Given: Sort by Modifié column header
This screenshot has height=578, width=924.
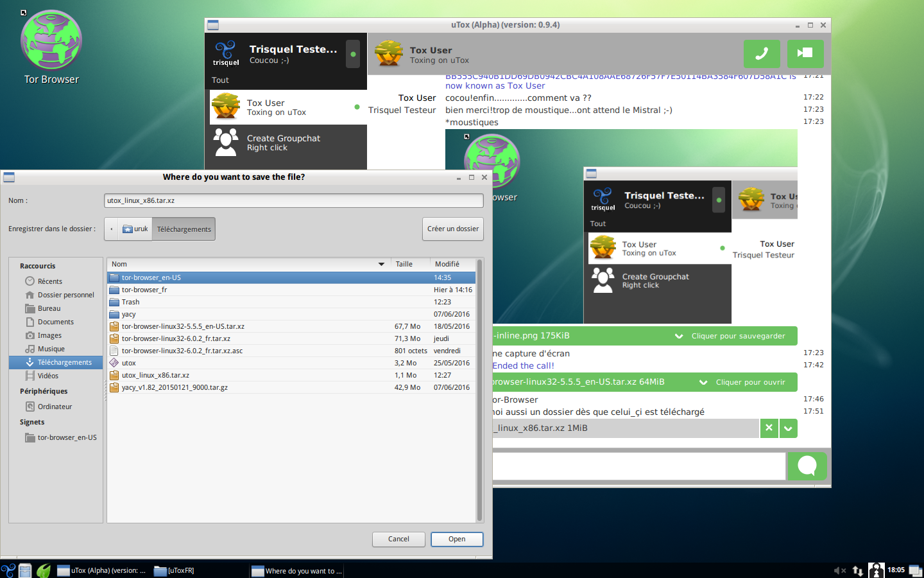Looking at the screenshot, I should click(x=453, y=264).
